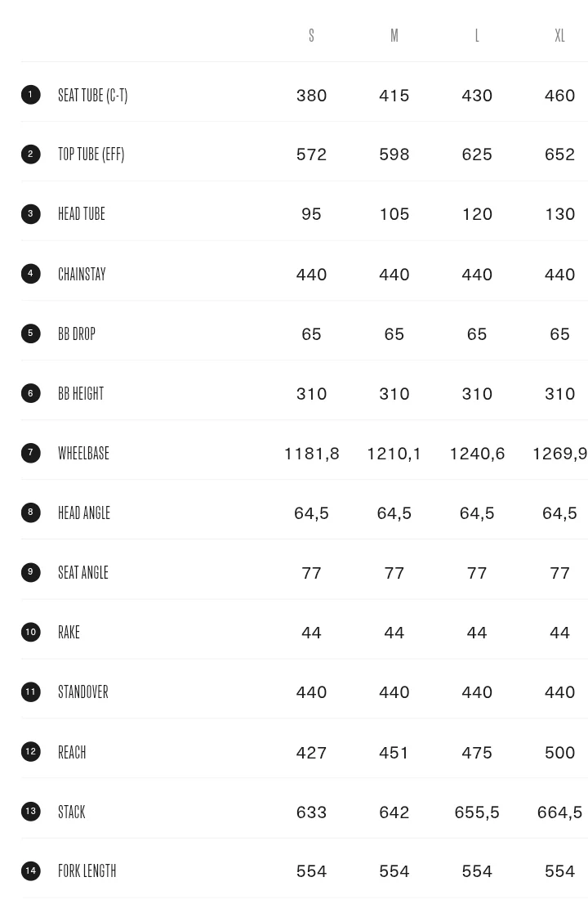Choose the M size column header

click(394, 35)
